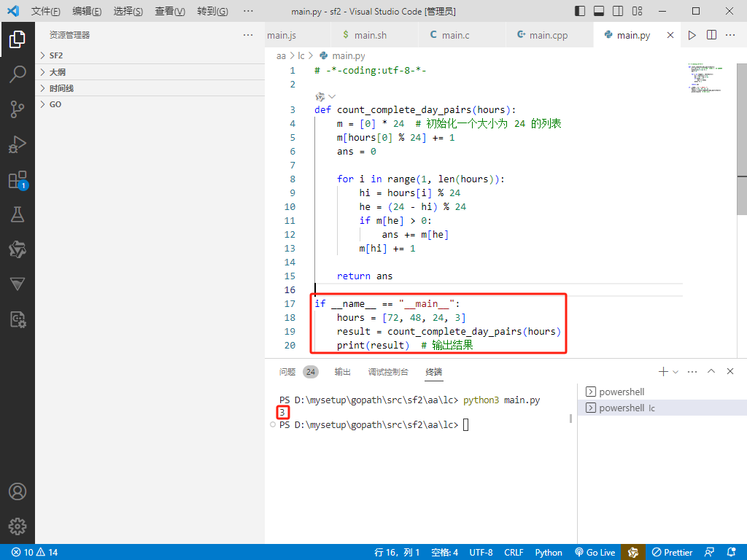Open Explorer panel more actions ellipsis

[248, 35]
